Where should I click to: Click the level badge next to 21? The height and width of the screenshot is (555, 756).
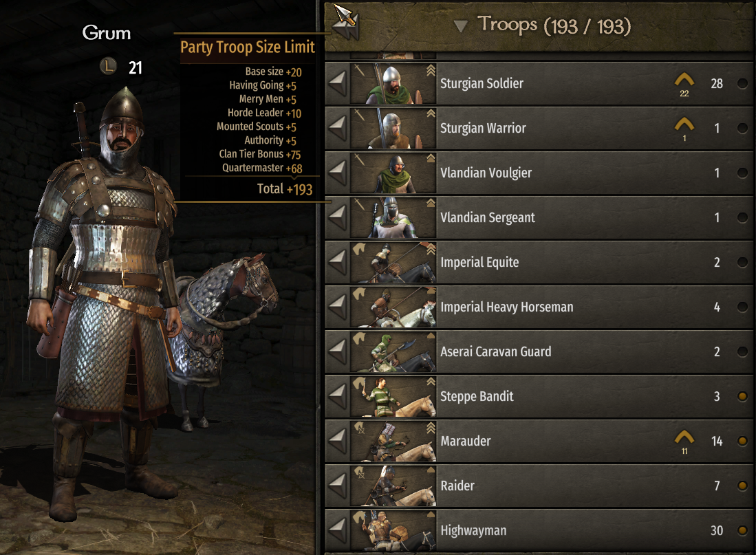(x=109, y=66)
